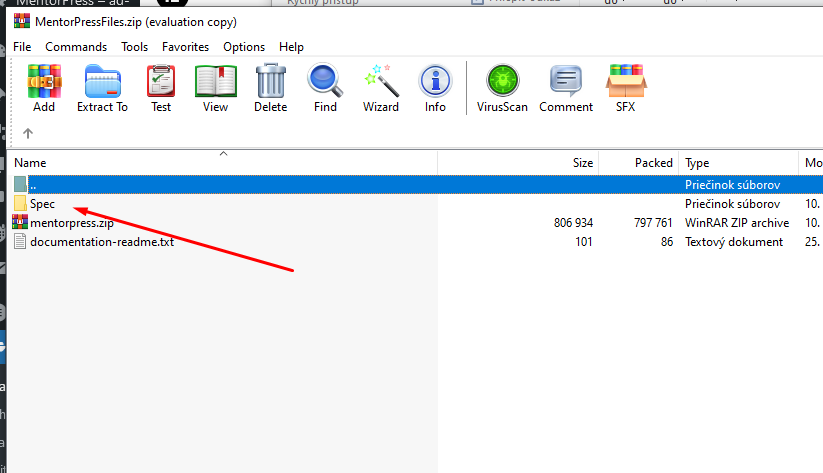The height and width of the screenshot is (473, 823).
Task: Click the Add archive toolbar icon
Action: 44,88
